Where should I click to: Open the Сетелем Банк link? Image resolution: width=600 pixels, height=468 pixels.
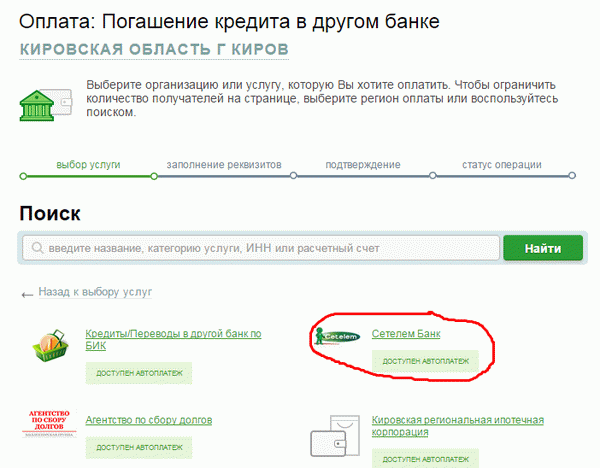406,333
